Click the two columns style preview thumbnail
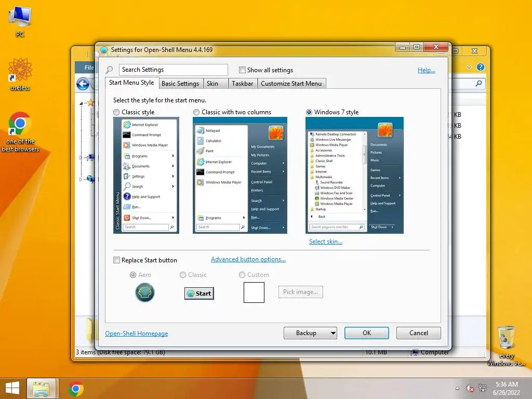Screen dimensions: 532x399 click(240, 176)
